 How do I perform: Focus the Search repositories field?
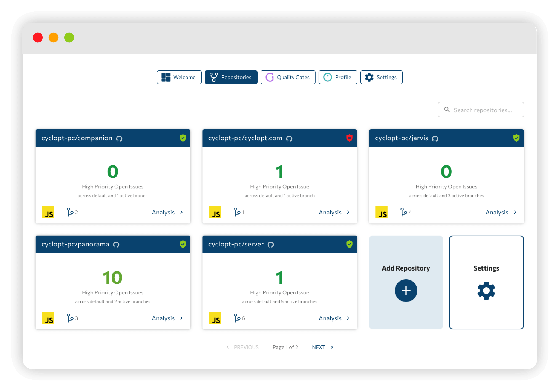tap(481, 110)
